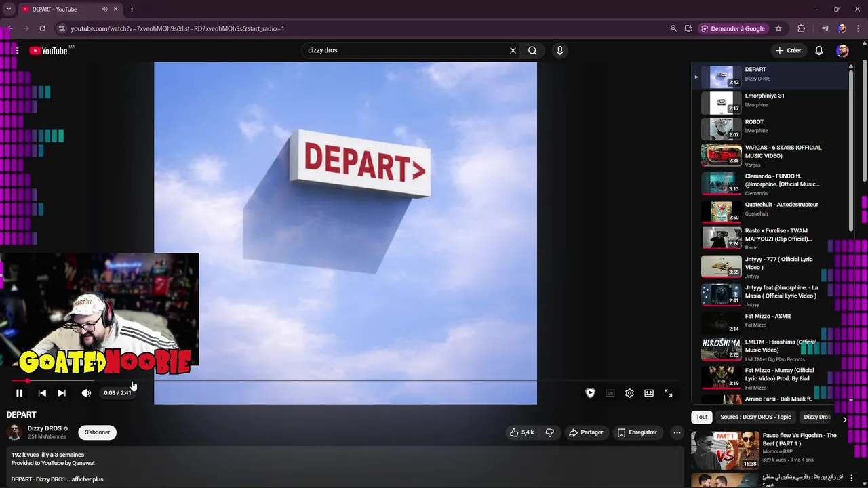Open a new browser tab with plus
The image size is (868, 488).
[132, 9]
